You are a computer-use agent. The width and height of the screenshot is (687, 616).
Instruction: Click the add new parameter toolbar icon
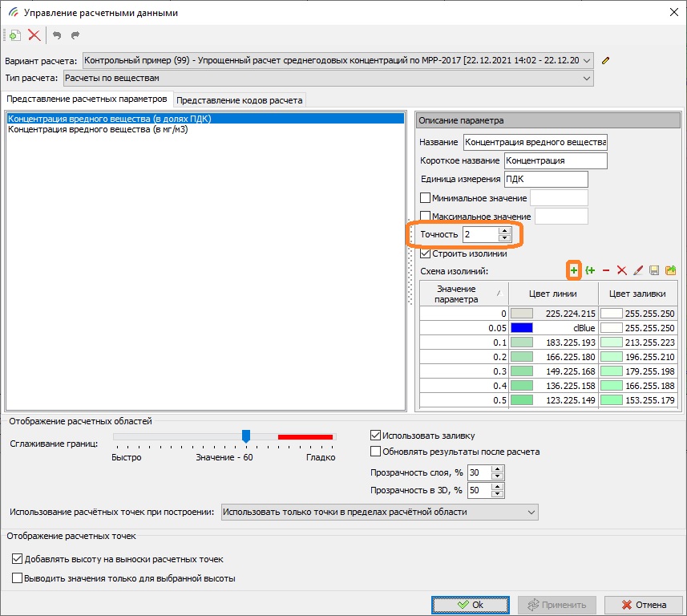click(x=14, y=34)
